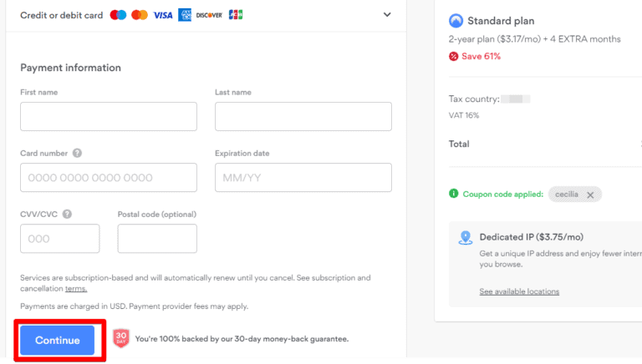The width and height of the screenshot is (642, 364).
Task: Open See available locations link
Action: [x=519, y=291]
